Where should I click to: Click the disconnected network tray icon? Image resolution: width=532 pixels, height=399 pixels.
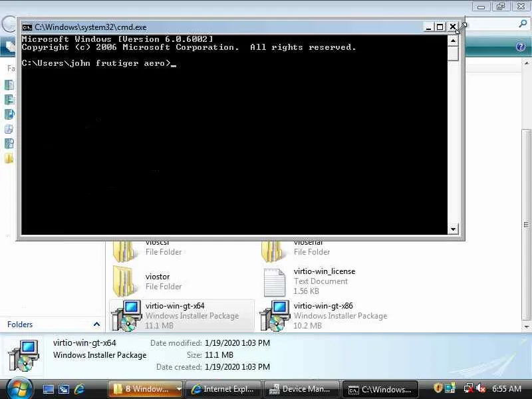(x=469, y=388)
